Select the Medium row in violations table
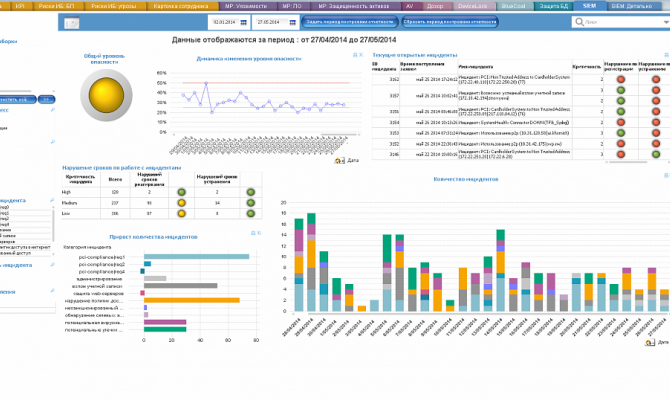The width and height of the screenshot is (670, 400). pos(162,203)
